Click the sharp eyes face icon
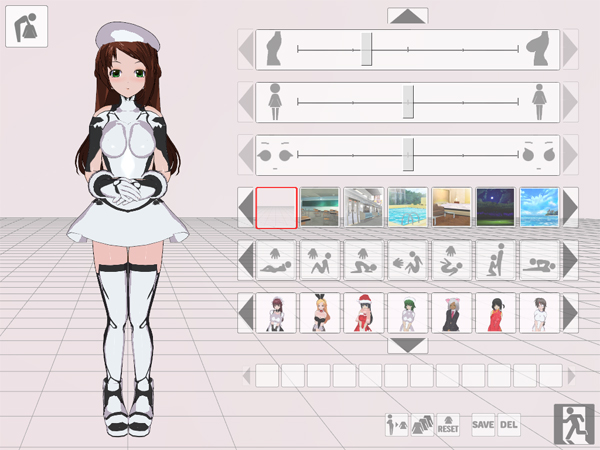This screenshot has width=600, height=450. [539, 155]
